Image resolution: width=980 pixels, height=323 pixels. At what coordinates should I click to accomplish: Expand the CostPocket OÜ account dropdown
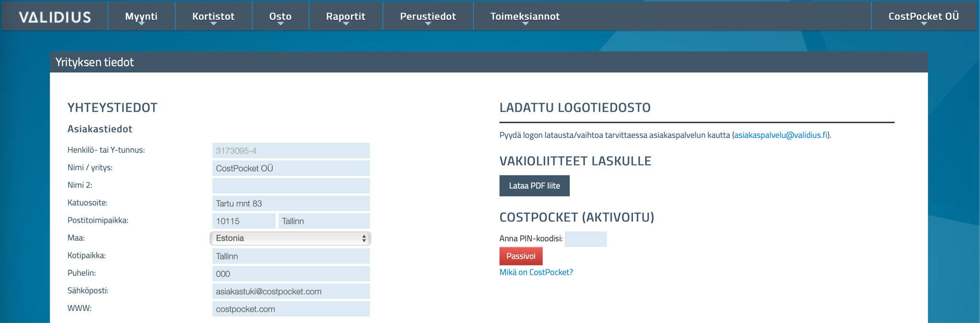coord(924,16)
